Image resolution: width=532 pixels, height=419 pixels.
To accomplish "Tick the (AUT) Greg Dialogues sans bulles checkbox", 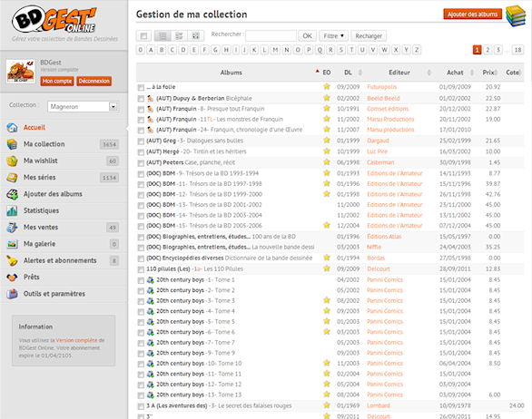I will coord(141,141).
